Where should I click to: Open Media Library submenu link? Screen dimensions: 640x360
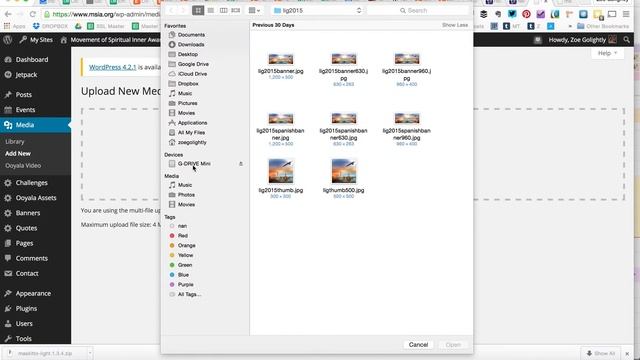15,142
